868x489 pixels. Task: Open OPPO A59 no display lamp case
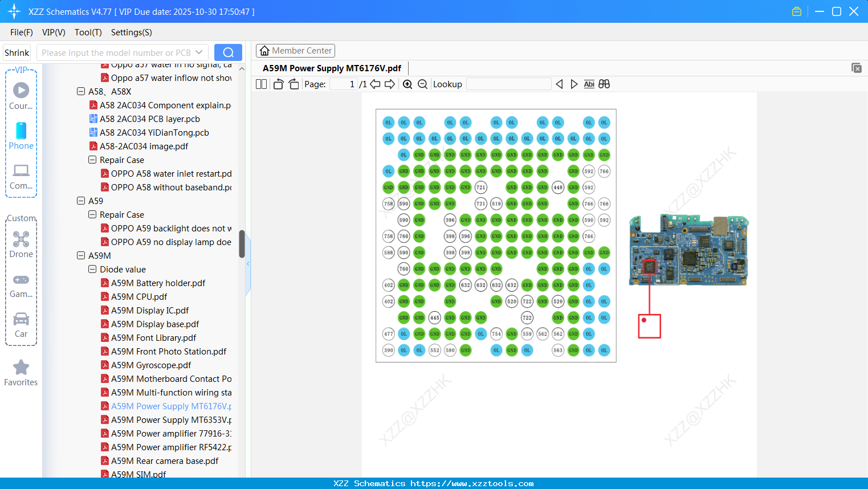pyautogui.click(x=171, y=242)
